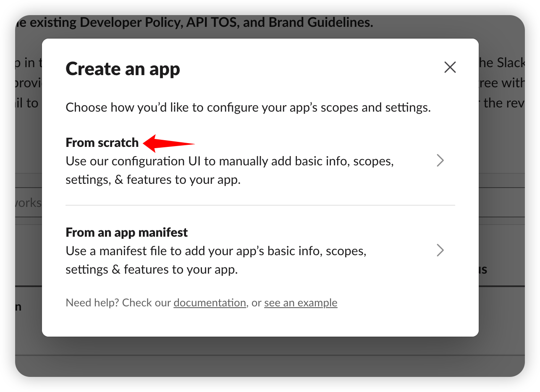Click the chevron beside From an app manifest
Viewport: 540px width, 392px height.
[x=440, y=251]
